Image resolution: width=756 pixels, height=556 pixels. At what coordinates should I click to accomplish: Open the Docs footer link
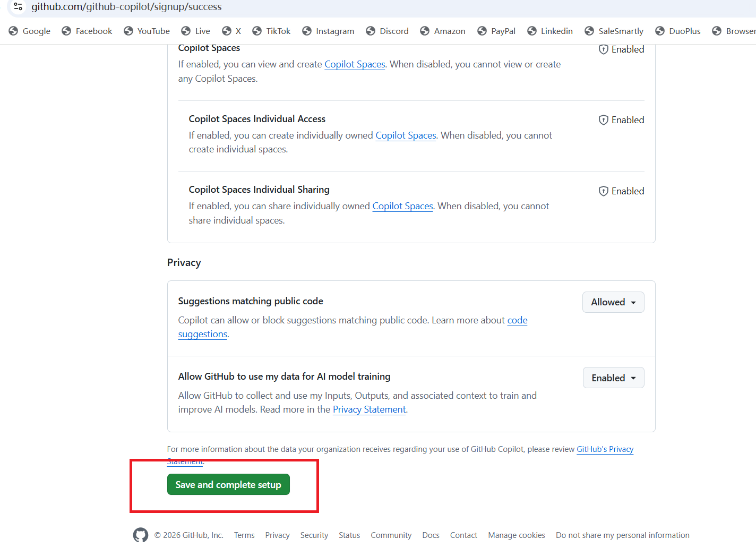coord(431,535)
